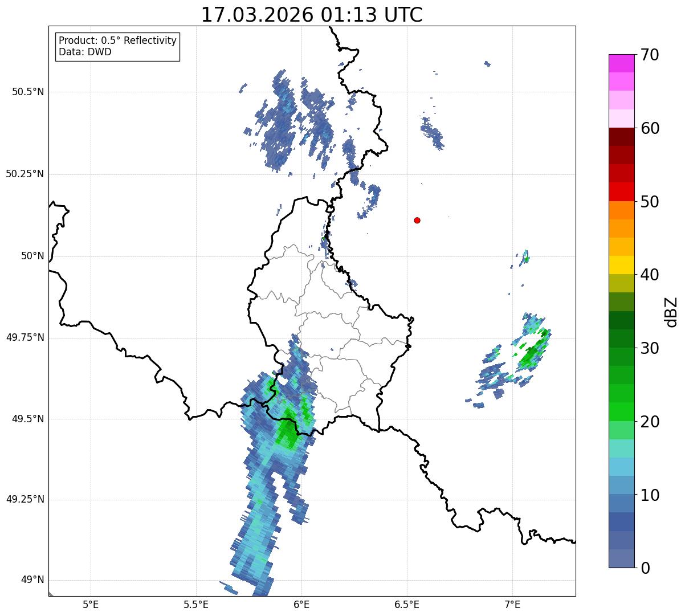Click the 49.75°N latitude label
This screenshot has height=616, width=685.
coord(25,337)
